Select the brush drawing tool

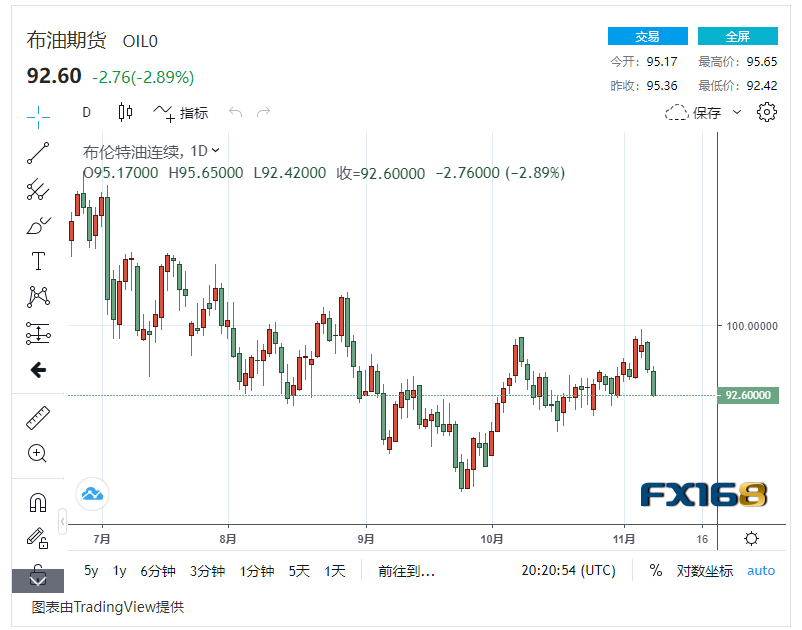click(38, 226)
